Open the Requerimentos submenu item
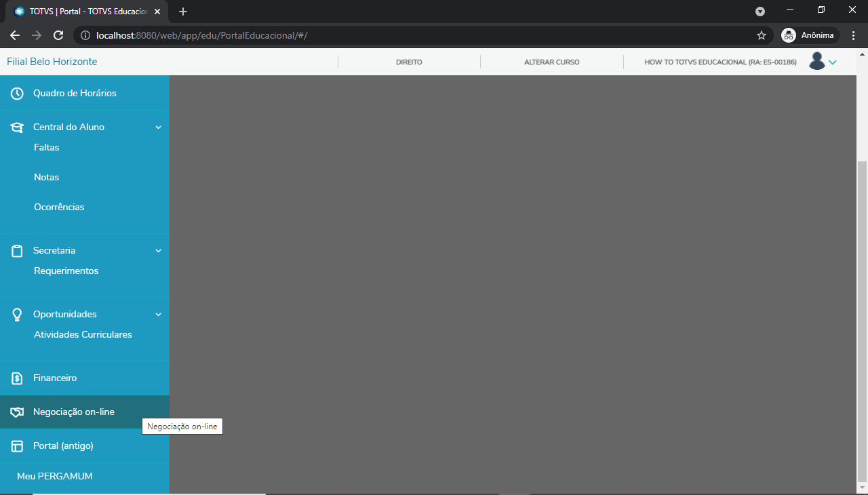Image resolution: width=868 pixels, height=495 pixels. point(66,271)
